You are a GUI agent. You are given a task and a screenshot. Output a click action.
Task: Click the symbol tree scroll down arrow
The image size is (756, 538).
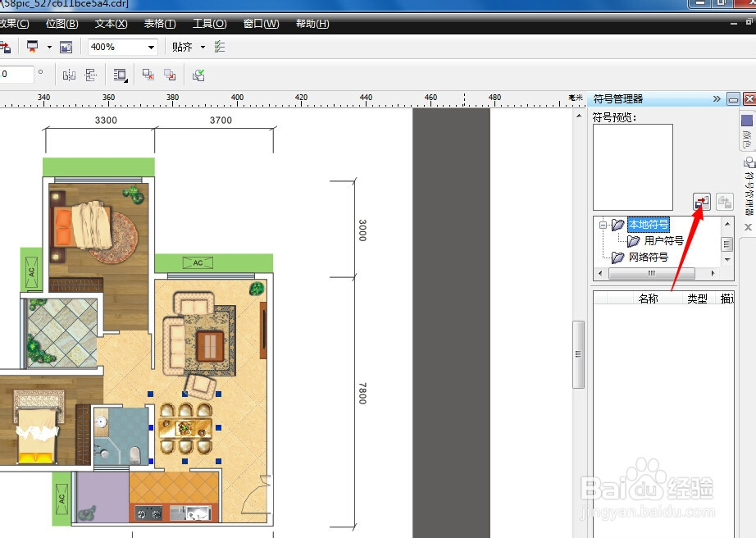(x=727, y=260)
